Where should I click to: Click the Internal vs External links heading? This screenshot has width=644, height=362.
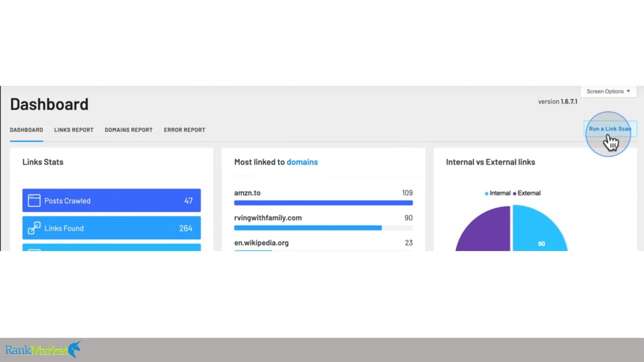tap(490, 162)
